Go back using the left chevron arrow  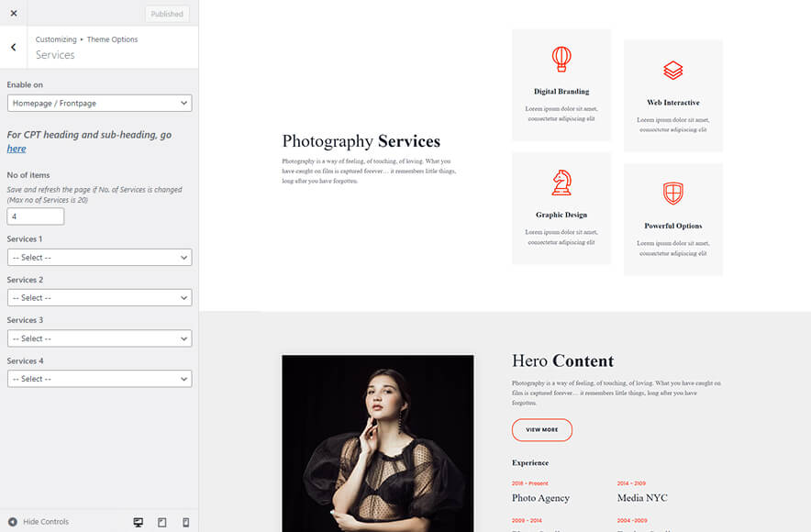coord(14,47)
